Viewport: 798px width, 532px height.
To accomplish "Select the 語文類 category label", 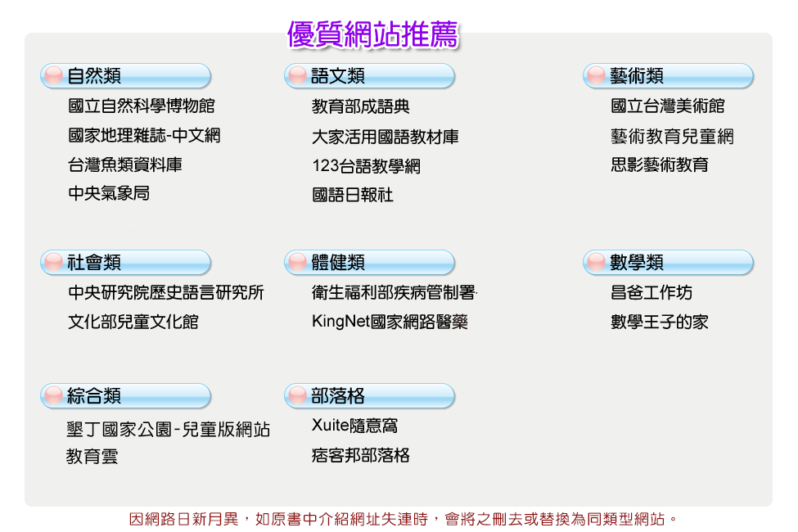I will pos(338,76).
